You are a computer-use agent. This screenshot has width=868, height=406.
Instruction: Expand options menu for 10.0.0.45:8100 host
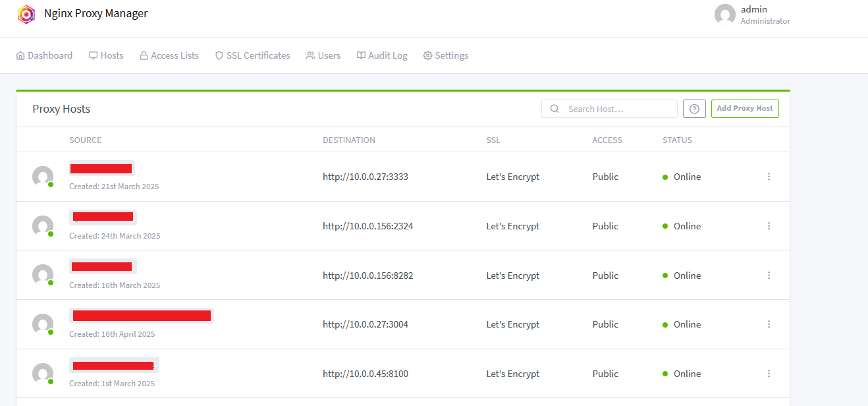pyautogui.click(x=769, y=374)
